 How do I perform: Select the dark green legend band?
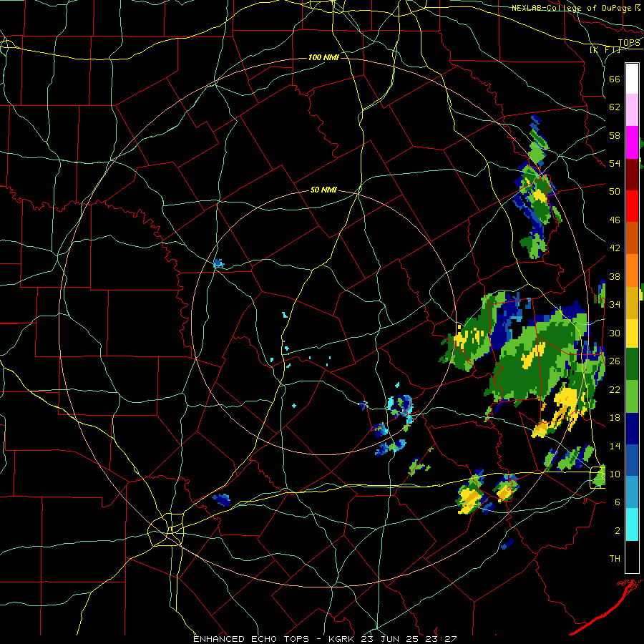coord(632,364)
